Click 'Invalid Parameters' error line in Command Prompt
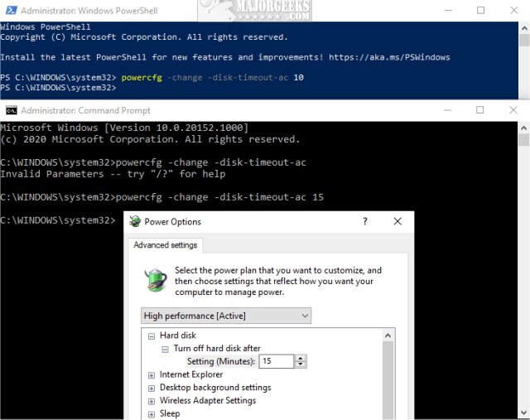Image resolution: width=530 pixels, height=420 pixels. (x=113, y=174)
